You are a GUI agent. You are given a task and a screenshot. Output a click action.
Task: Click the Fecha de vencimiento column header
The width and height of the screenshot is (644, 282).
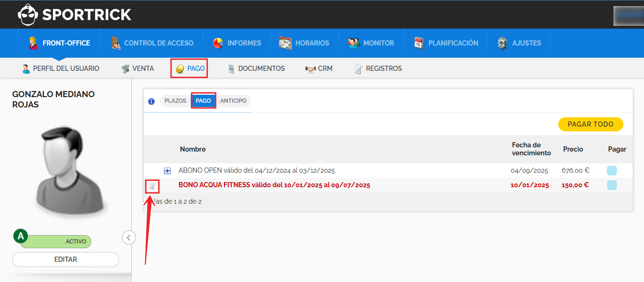(x=532, y=149)
